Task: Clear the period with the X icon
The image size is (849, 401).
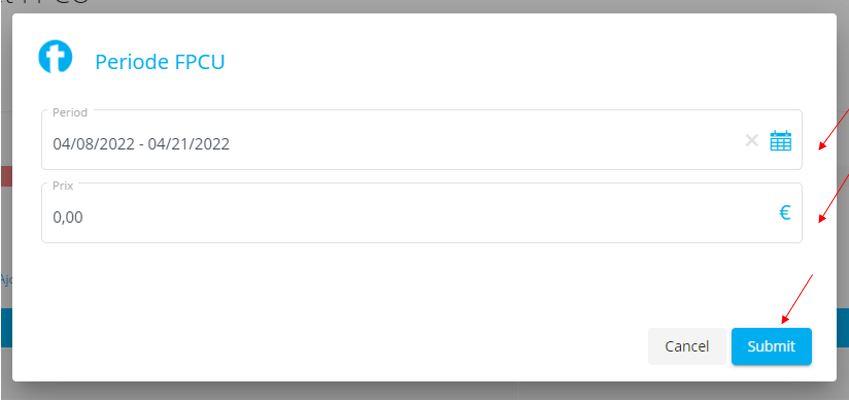Action: [752, 141]
